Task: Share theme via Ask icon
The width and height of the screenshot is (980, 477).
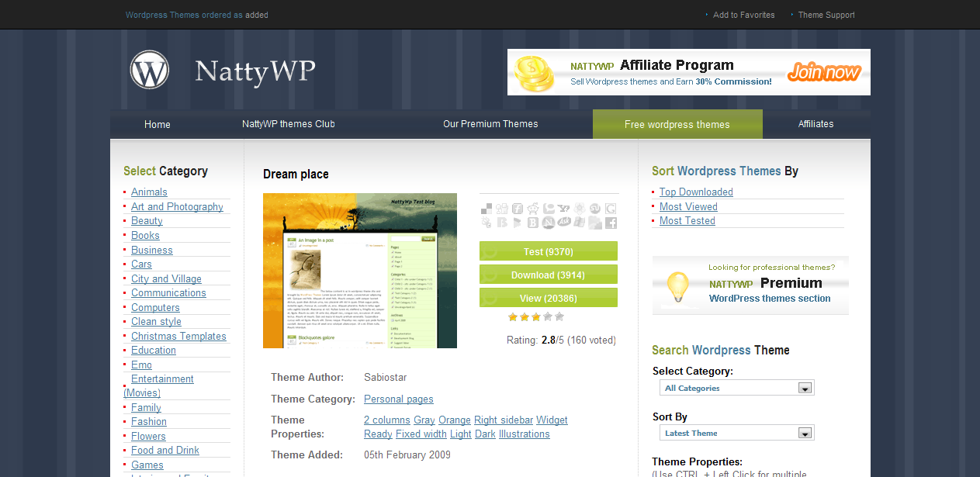Action: pos(564,222)
